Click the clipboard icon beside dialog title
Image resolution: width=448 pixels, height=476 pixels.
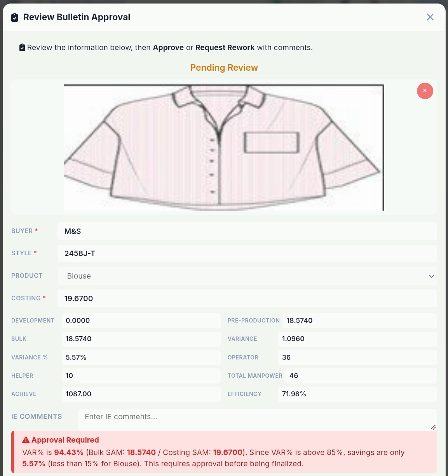pos(14,17)
